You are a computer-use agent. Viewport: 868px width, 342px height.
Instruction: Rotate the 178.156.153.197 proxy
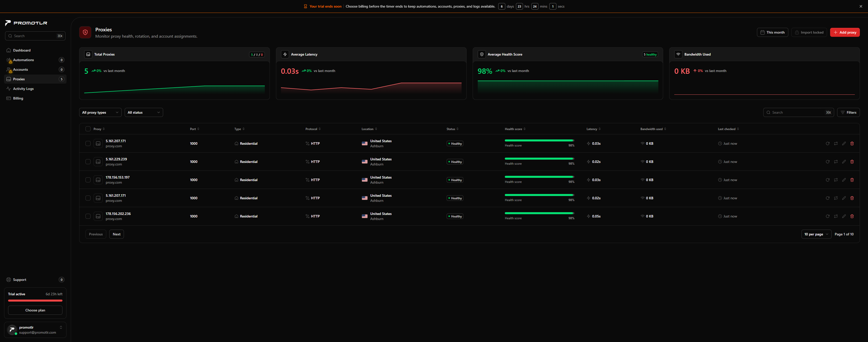pyautogui.click(x=836, y=180)
